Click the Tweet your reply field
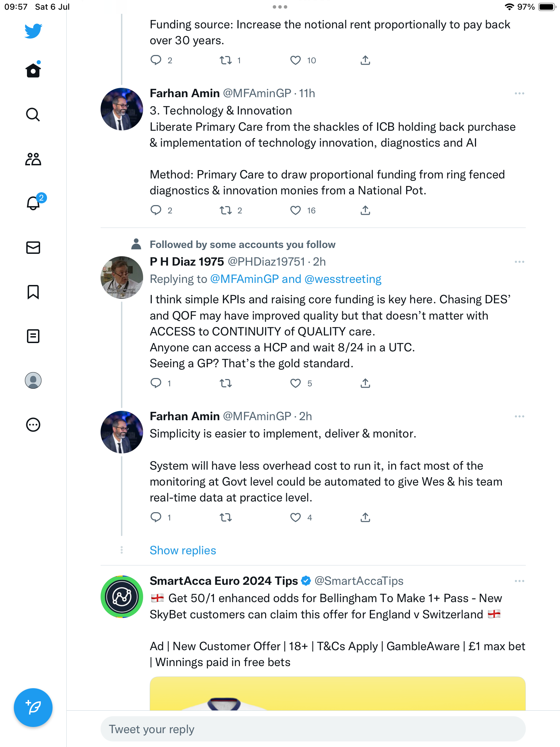This screenshot has height=747, width=560. click(313, 729)
